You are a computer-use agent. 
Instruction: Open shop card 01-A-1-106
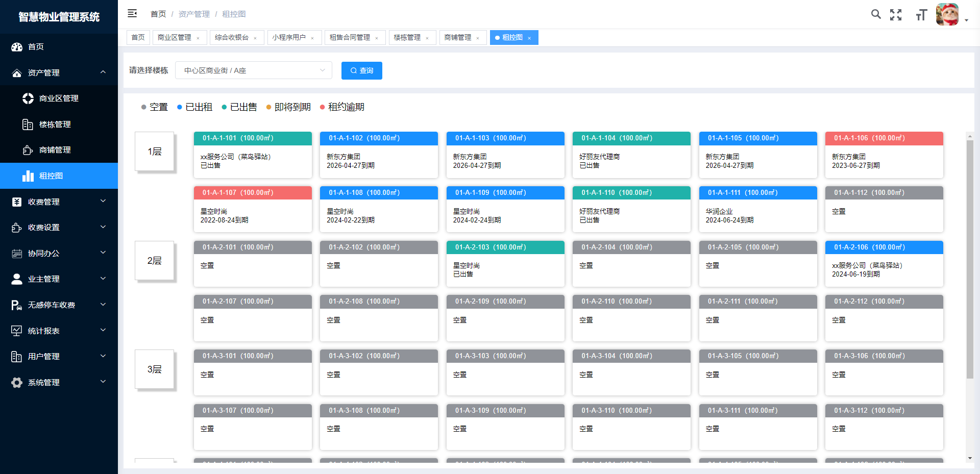(884, 155)
